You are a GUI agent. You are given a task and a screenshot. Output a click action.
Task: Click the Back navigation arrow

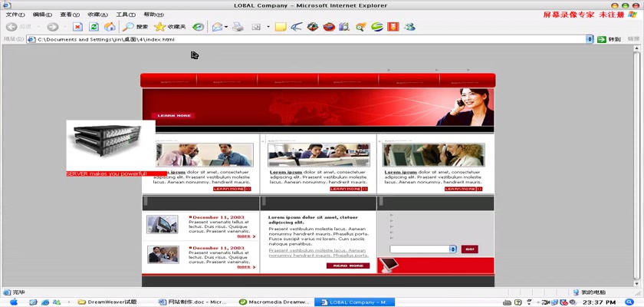pyautogui.click(x=11, y=27)
